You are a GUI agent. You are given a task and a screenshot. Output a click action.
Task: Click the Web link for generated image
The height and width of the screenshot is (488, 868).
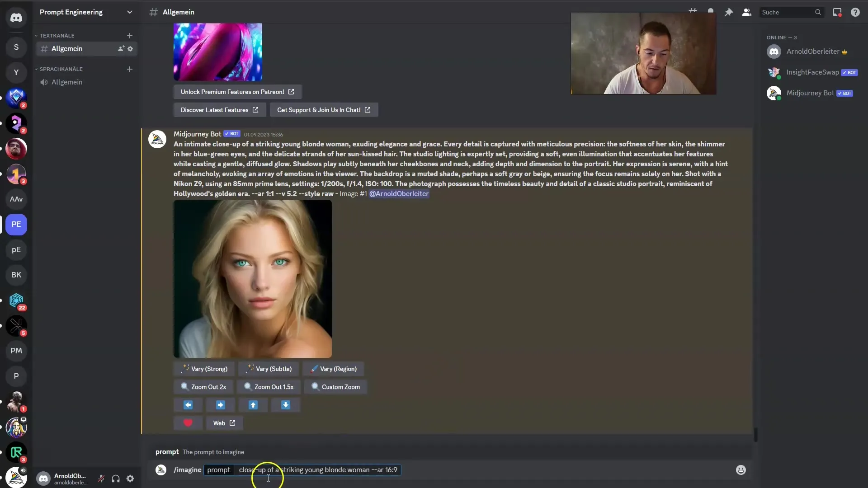(224, 423)
